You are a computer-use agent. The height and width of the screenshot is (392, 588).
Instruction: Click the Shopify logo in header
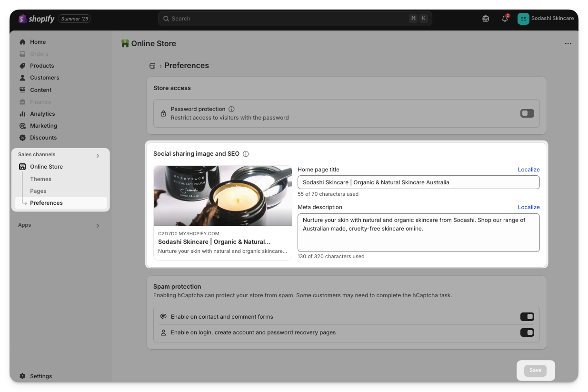coord(37,19)
